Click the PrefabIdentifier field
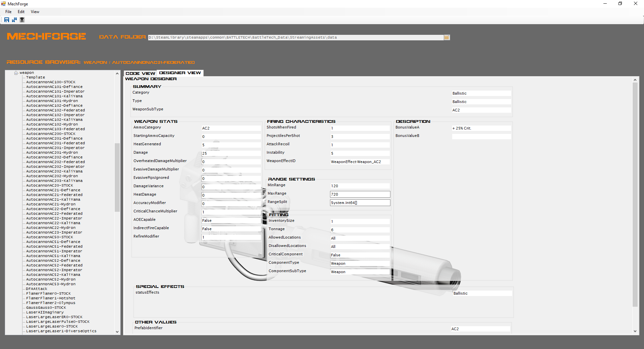644x349 pixels. coord(480,329)
